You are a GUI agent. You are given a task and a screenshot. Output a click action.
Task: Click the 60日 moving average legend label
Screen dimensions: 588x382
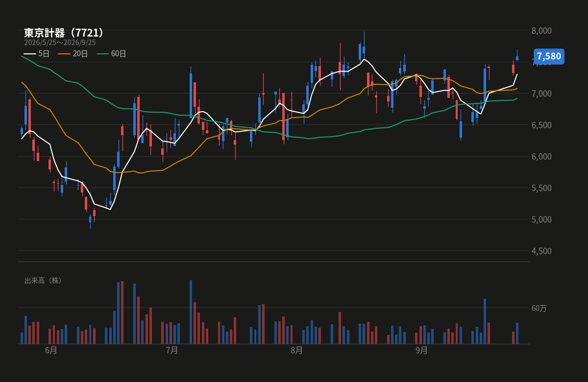(119, 54)
